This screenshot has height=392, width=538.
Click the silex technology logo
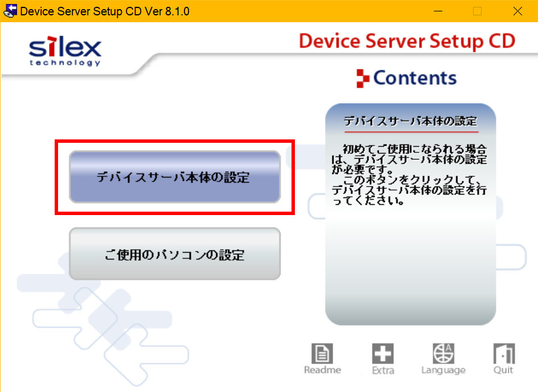[x=65, y=51]
